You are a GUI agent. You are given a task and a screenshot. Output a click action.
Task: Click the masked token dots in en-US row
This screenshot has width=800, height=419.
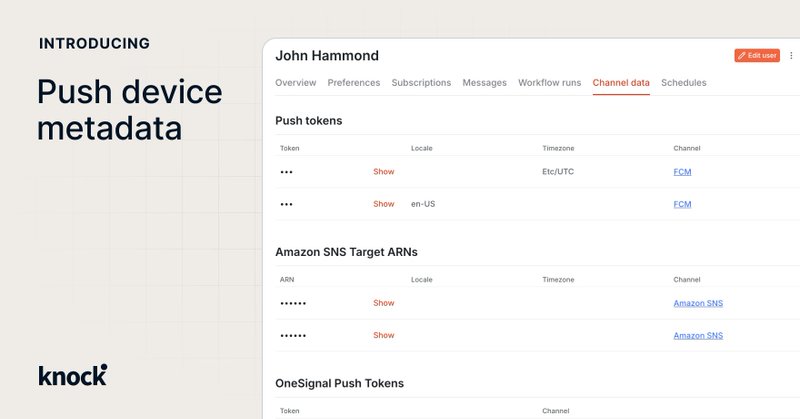tap(286, 204)
